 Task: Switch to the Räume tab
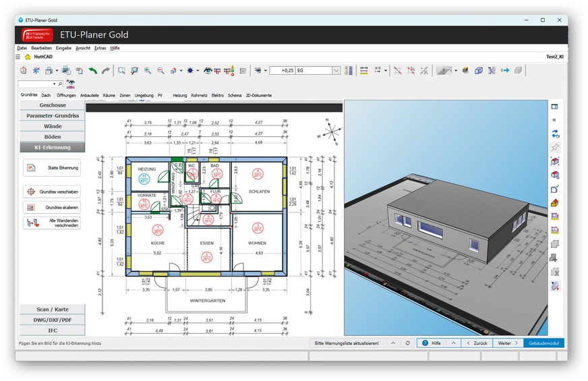(109, 95)
